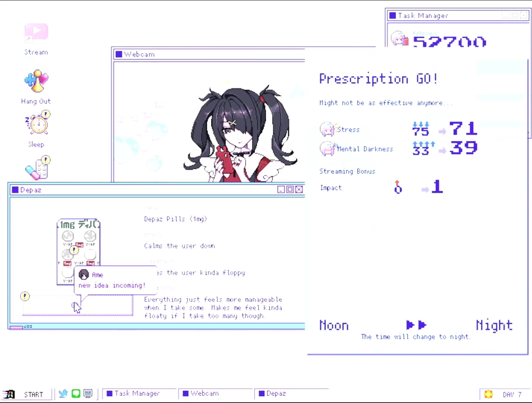Viewport: 532px width, 403px height.
Task: Click the 'Night' time label
Action: tap(494, 325)
